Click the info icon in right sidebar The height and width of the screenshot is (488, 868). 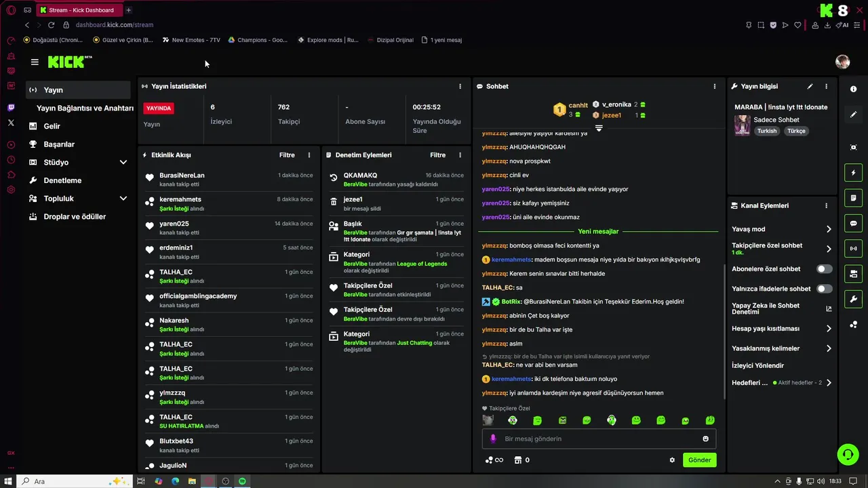point(853,89)
